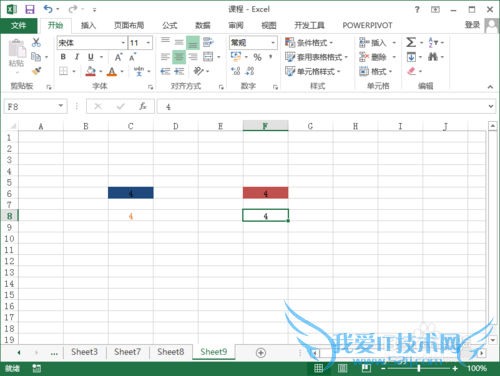Viewport: 500px width, 376px height.
Task: Switch to the 公式 ribbon tab
Action: [170, 25]
